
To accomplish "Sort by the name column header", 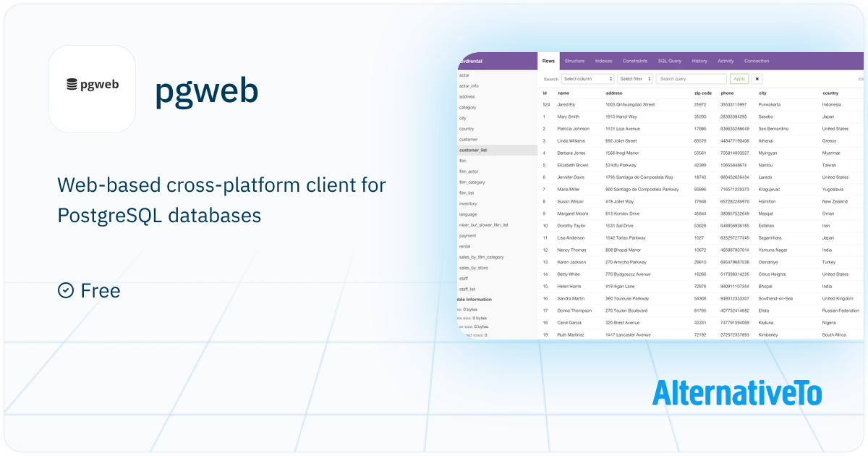I will tap(563, 93).
